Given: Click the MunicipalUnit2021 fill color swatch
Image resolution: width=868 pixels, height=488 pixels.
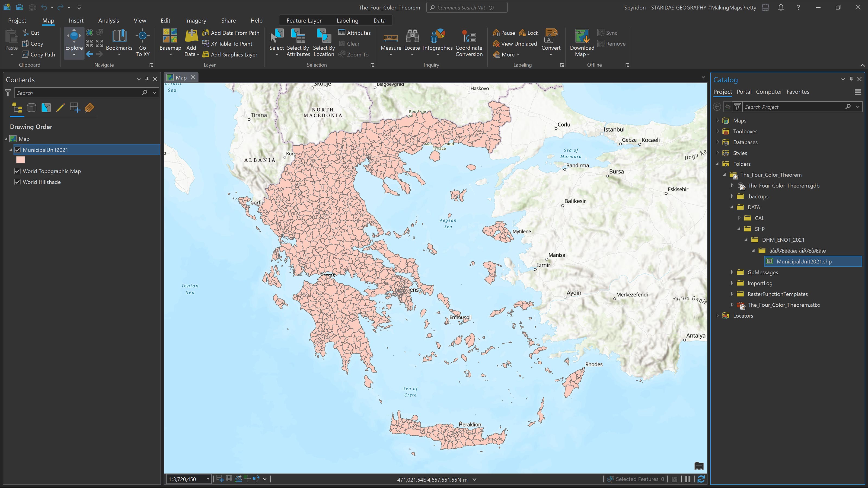Looking at the screenshot, I should pyautogui.click(x=21, y=160).
